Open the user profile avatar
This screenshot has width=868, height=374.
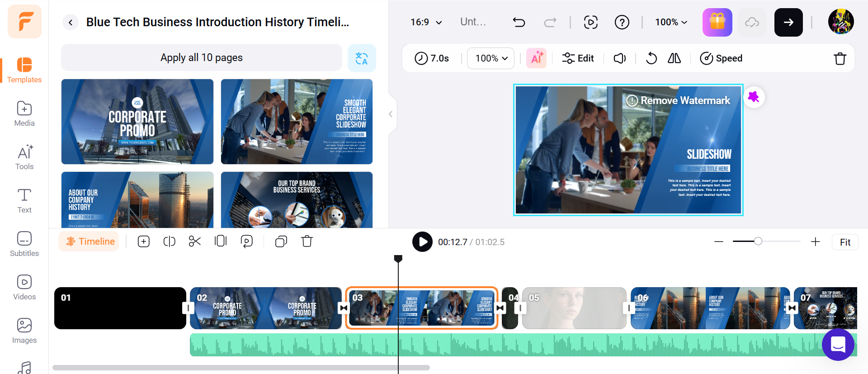[x=841, y=22]
